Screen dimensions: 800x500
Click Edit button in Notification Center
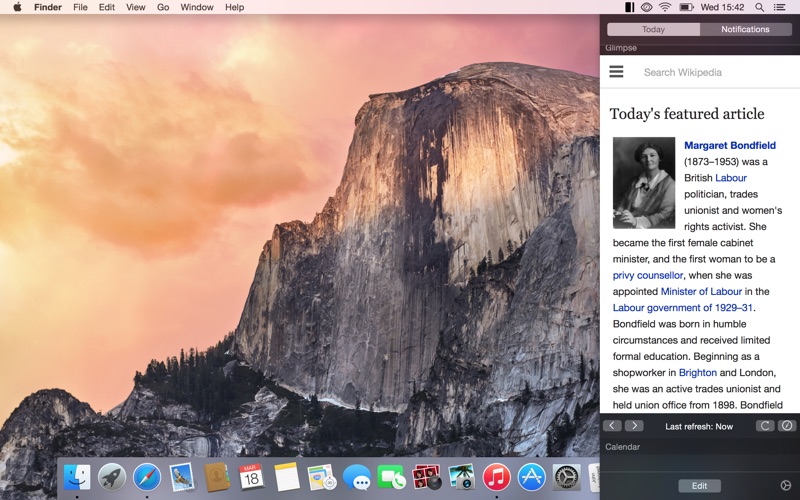click(699, 486)
